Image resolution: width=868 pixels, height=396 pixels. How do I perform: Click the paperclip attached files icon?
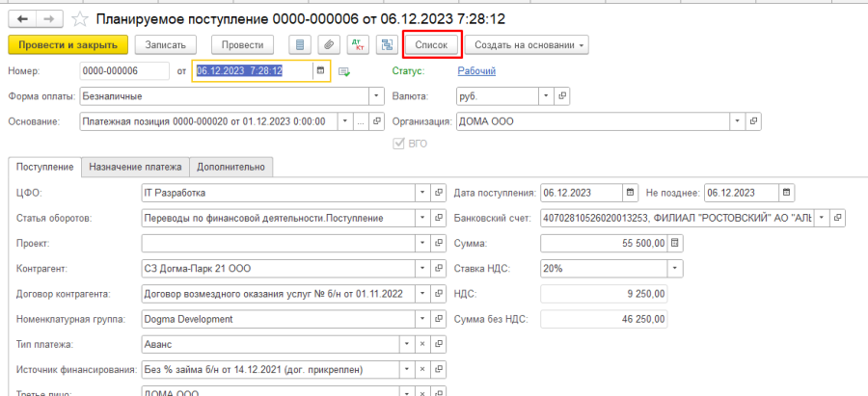(329, 45)
